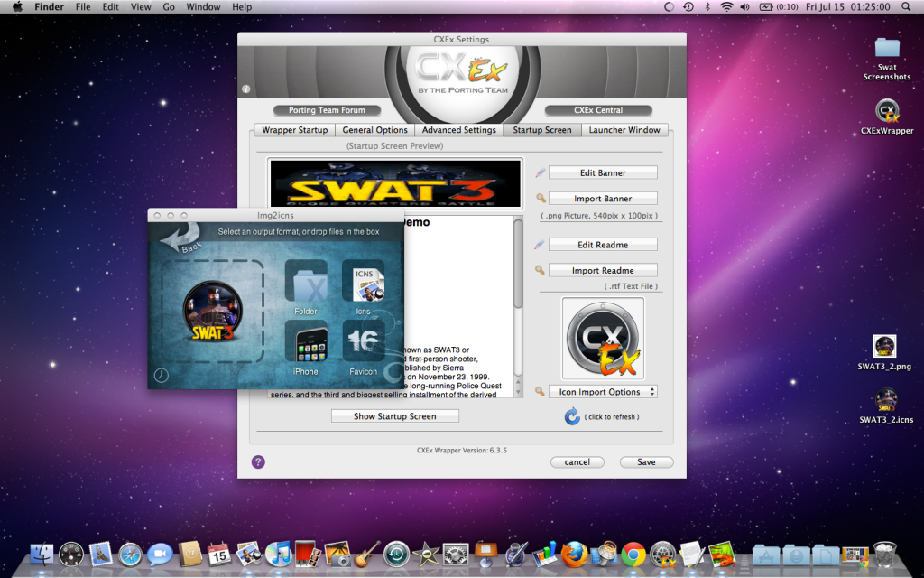
Task: Refresh the icon preview with the blue arrow
Action: coord(572,416)
